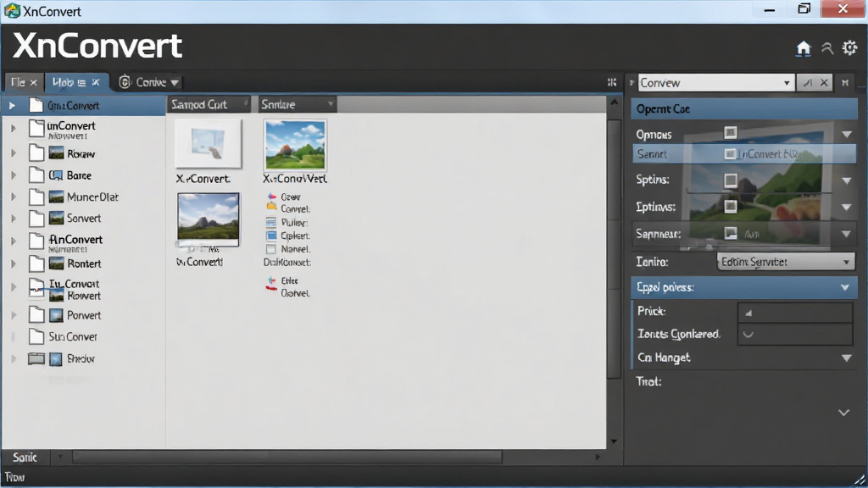This screenshot has height=488, width=868.
Task: Select the 'X.rConvert.' thumbnail
Action: click(209, 143)
